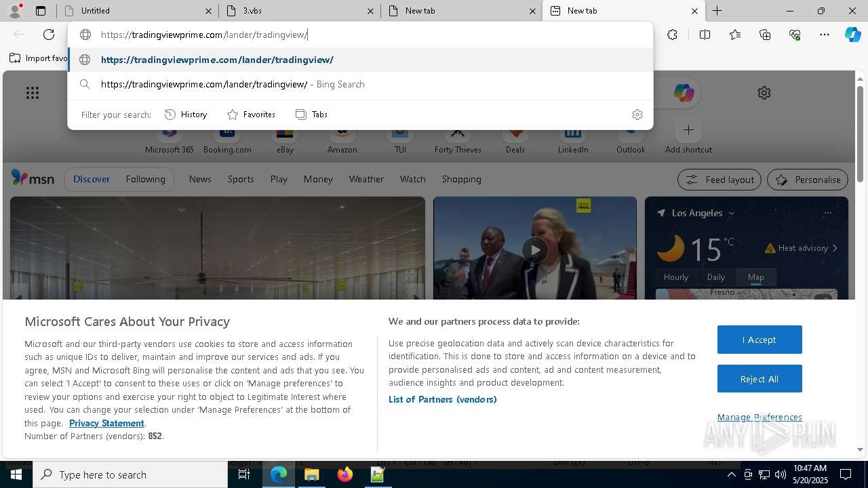Open address bar search settings gear
This screenshot has height=488, width=868.
click(x=637, y=115)
